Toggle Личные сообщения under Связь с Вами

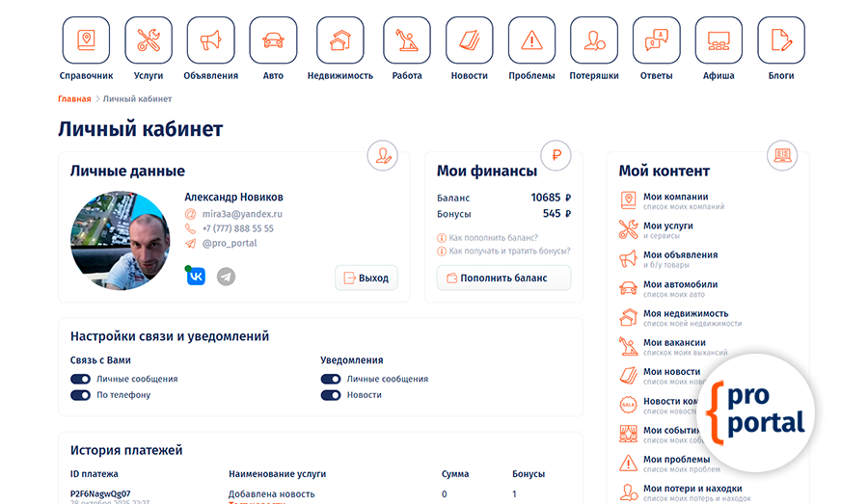[80, 380]
